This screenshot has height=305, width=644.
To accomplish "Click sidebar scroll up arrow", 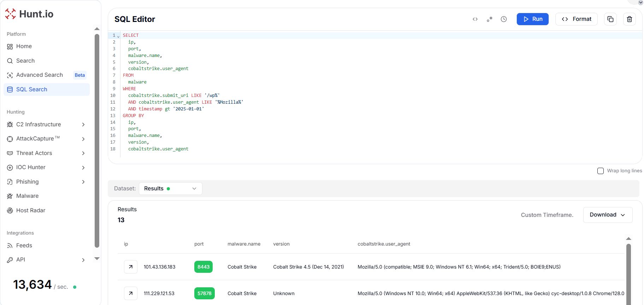I will (97, 29).
